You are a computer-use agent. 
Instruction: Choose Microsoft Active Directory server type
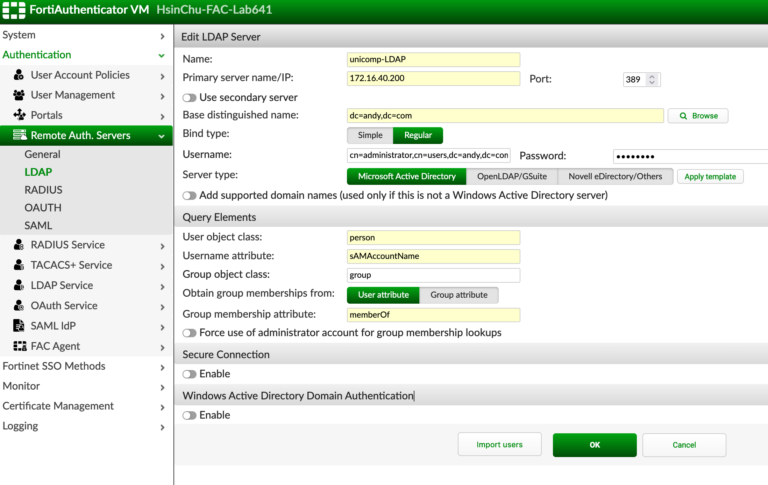pyautogui.click(x=407, y=176)
